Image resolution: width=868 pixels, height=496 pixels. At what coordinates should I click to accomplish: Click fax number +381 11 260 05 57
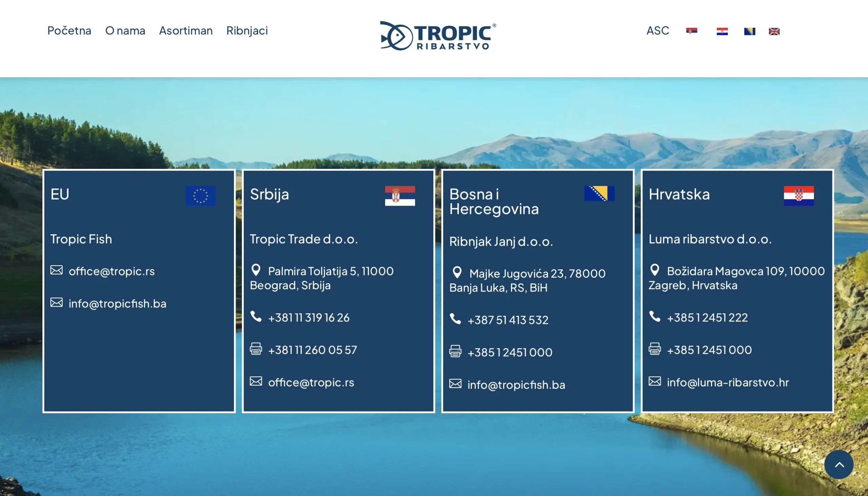[x=312, y=350]
